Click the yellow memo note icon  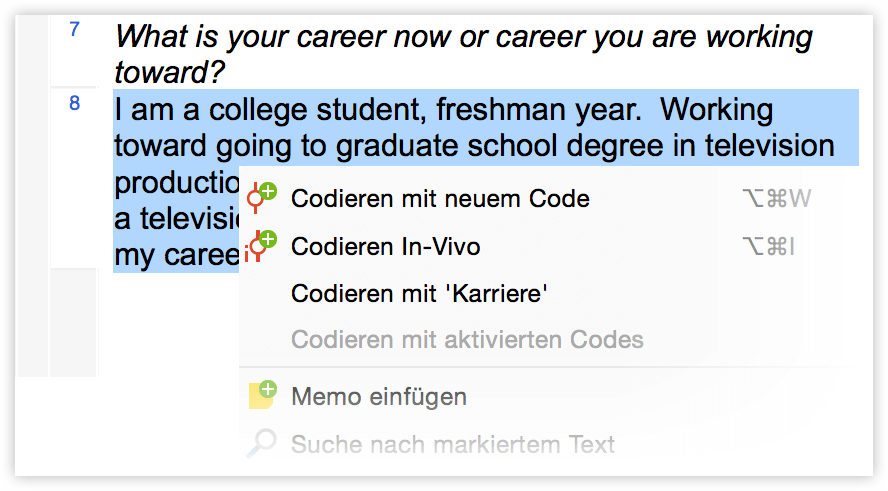point(262,395)
